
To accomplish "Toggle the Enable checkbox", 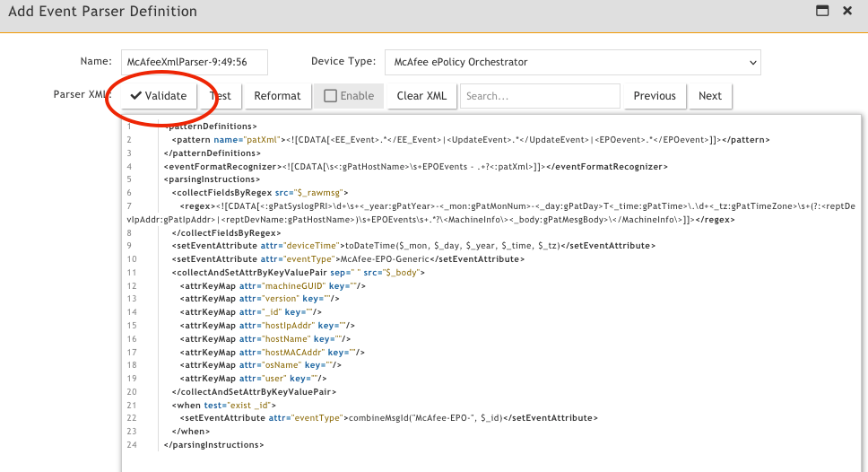I will pyautogui.click(x=331, y=96).
